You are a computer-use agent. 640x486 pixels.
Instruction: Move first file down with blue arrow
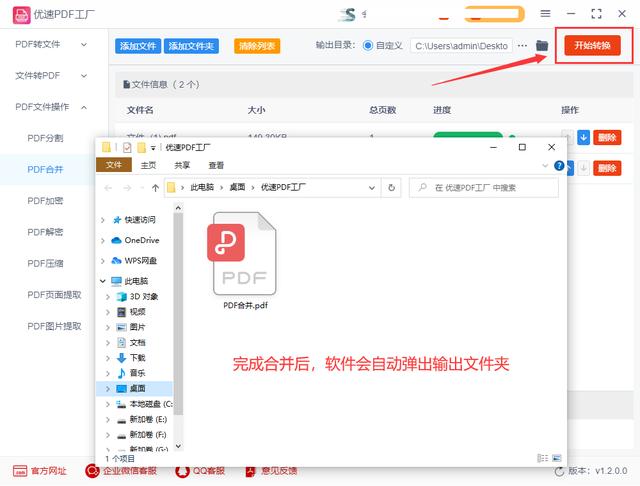(x=584, y=138)
